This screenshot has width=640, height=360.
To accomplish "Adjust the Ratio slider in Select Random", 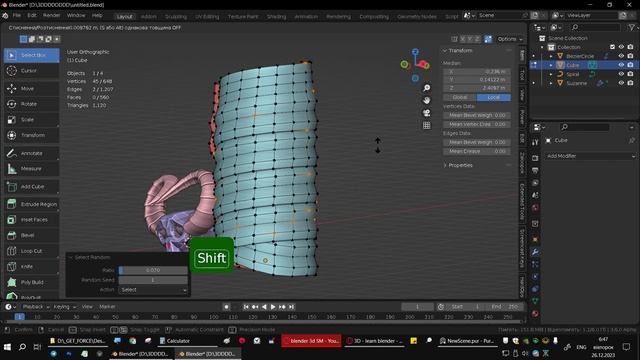I will [x=153, y=270].
